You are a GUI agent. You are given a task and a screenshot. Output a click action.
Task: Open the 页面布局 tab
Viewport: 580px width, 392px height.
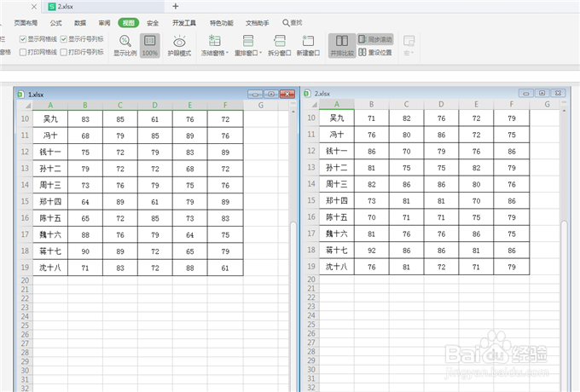tap(26, 23)
